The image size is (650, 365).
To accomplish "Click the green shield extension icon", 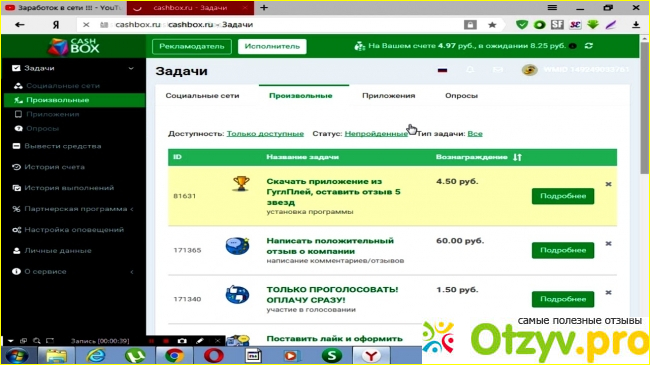I will pyautogui.click(x=521, y=25).
